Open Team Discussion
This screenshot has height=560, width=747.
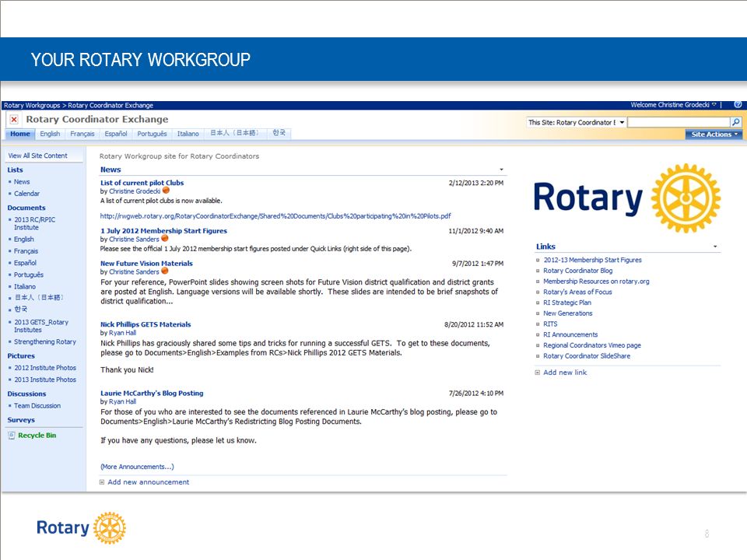click(x=37, y=406)
